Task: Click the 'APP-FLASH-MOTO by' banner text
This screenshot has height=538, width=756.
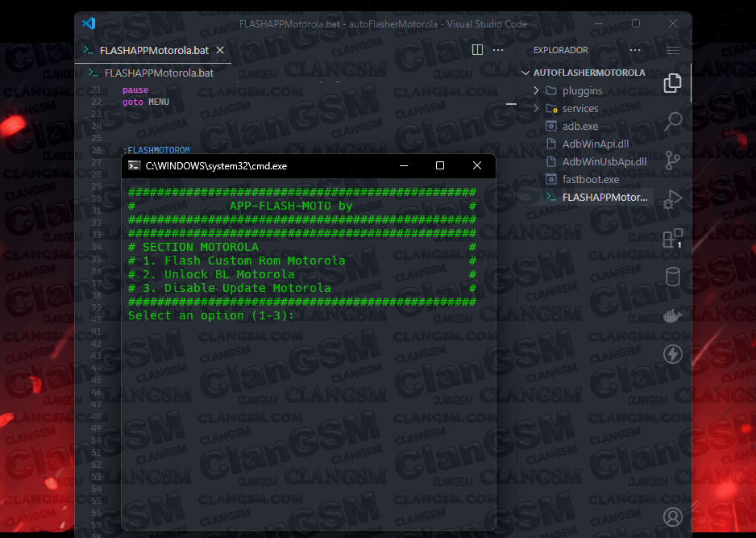Action: (291, 206)
